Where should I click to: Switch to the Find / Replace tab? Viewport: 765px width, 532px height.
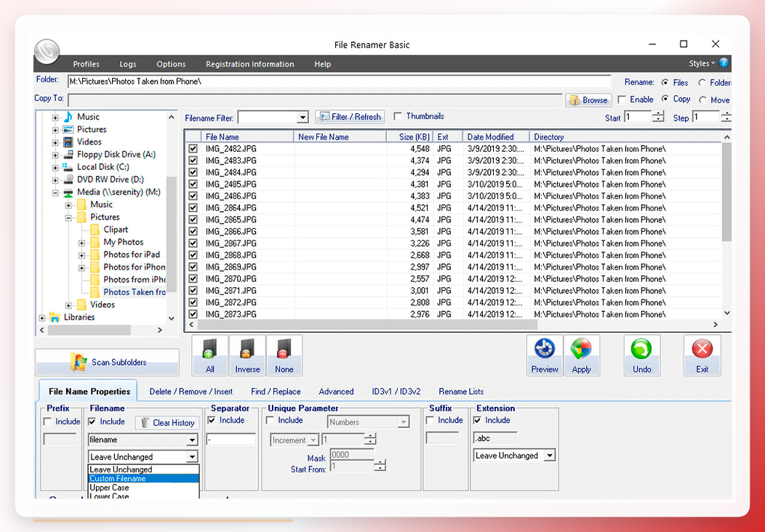pos(276,392)
